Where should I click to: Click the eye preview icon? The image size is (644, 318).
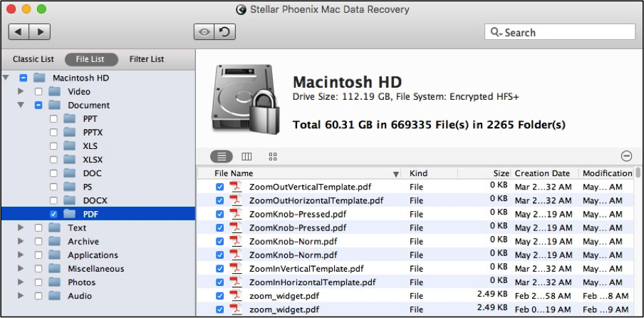[204, 32]
